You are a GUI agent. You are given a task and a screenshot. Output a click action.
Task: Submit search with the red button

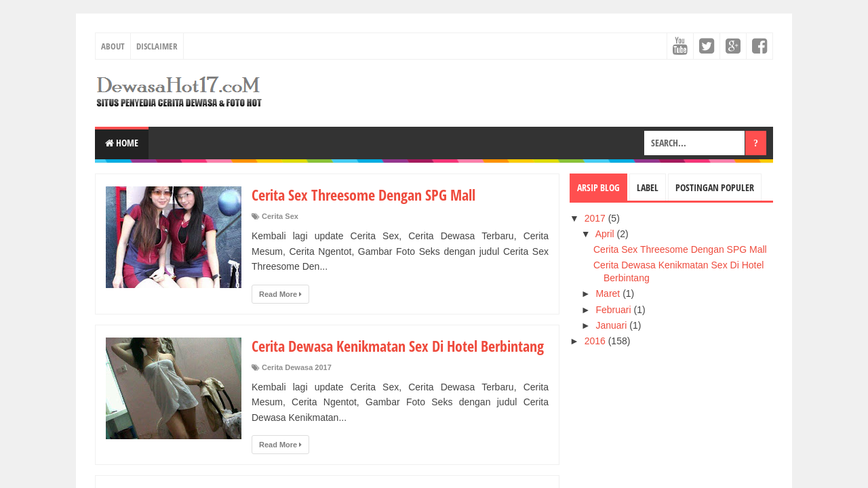(x=755, y=143)
